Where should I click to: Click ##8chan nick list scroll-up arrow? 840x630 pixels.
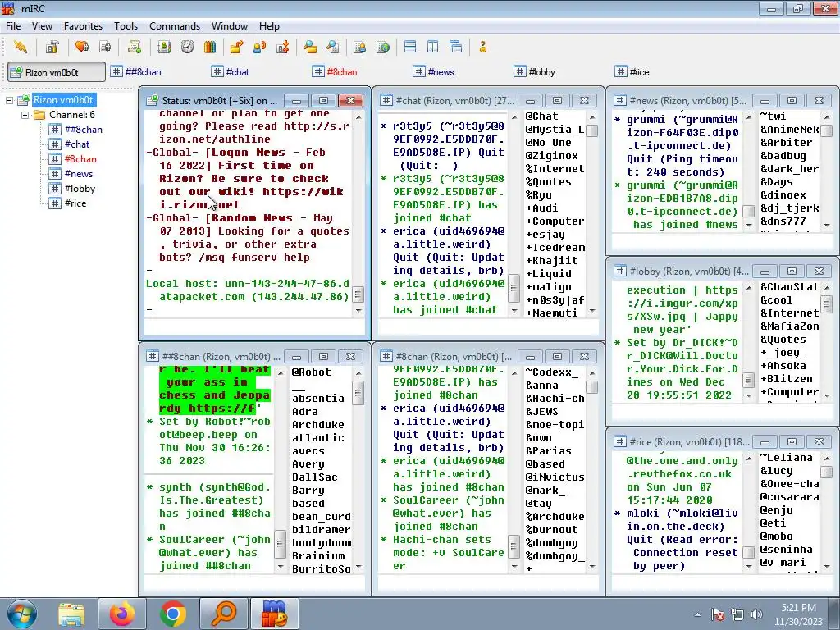coord(358,373)
